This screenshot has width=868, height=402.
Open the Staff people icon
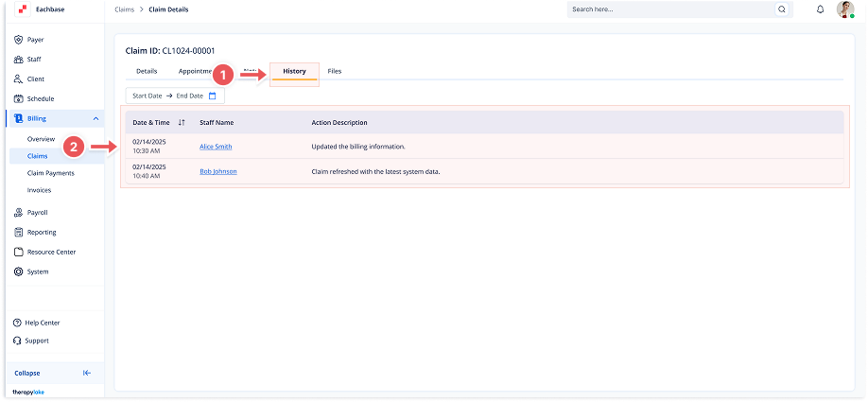click(x=18, y=60)
